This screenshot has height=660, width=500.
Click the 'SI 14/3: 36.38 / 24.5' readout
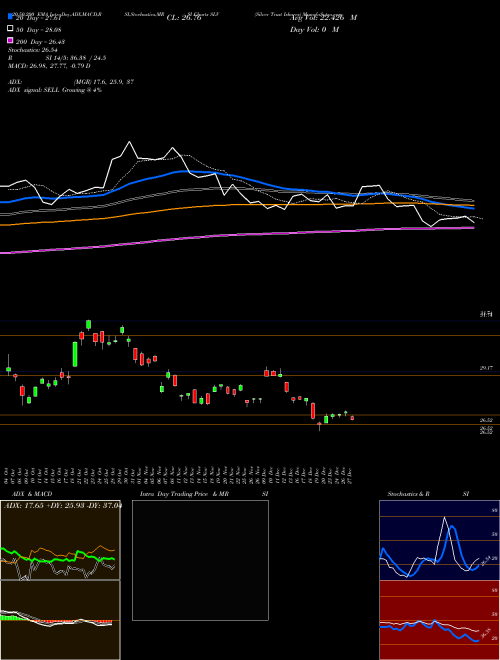pos(76,58)
